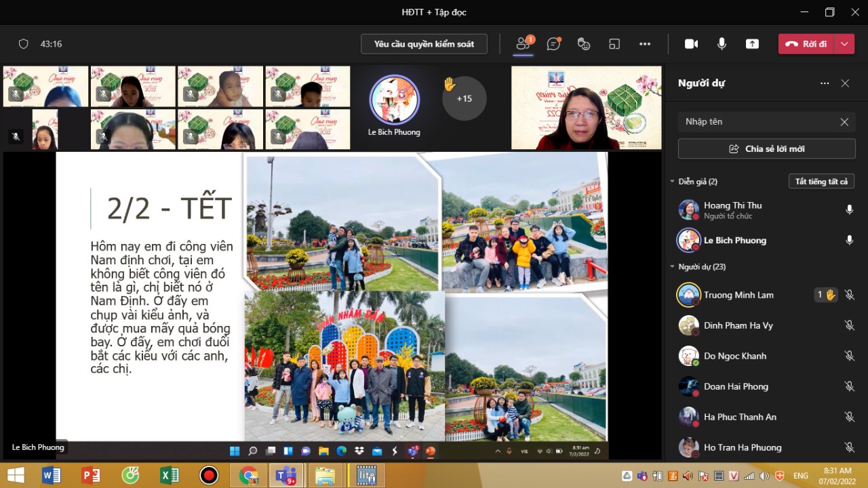Select Dinh Pham Ha Vy in list
Viewport: 868px width, 488px height.
[x=738, y=325]
